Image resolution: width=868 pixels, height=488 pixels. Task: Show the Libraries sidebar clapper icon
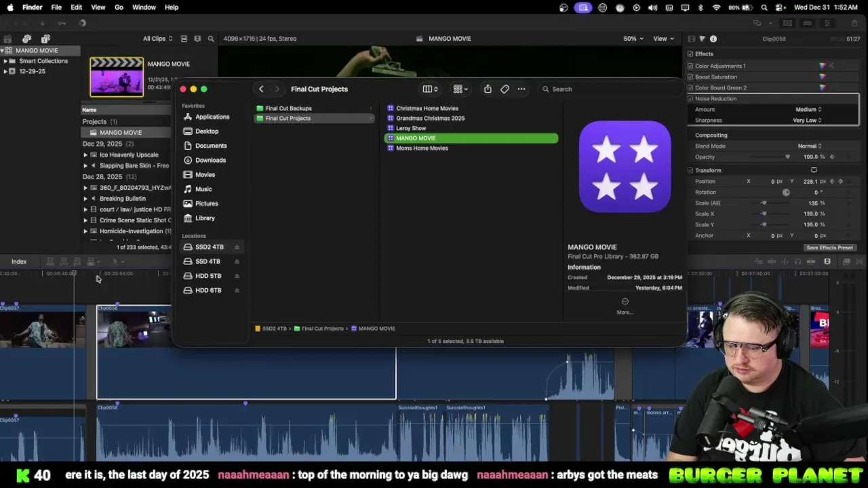[x=7, y=39]
